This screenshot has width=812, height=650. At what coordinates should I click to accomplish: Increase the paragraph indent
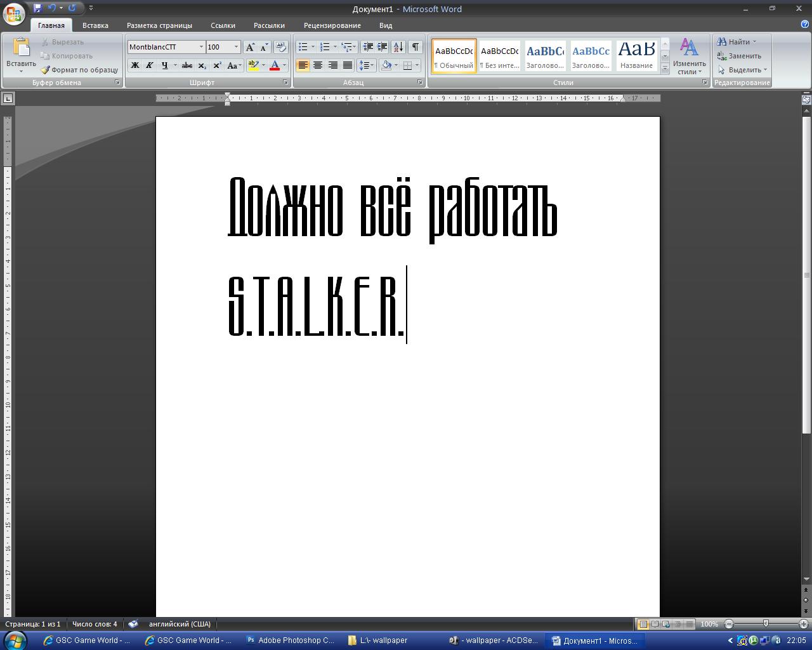383,47
